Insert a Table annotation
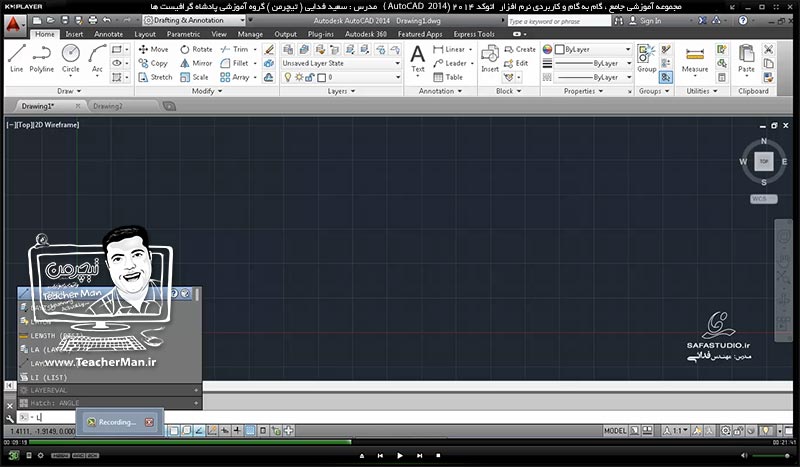800x467 pixels. pyautogui.click(x=448, y=77)
